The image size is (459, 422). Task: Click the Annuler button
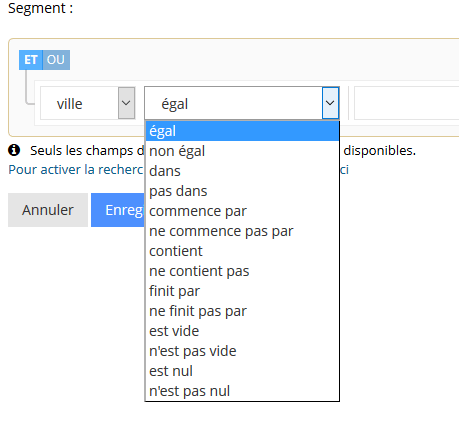(48, 210)
